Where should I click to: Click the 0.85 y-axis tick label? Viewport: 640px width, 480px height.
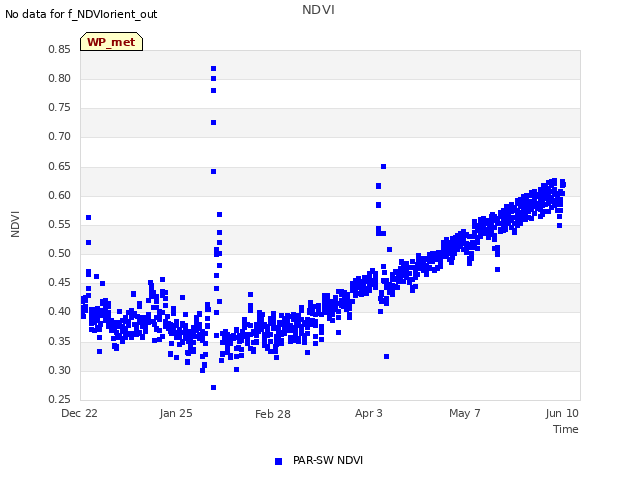60,49
